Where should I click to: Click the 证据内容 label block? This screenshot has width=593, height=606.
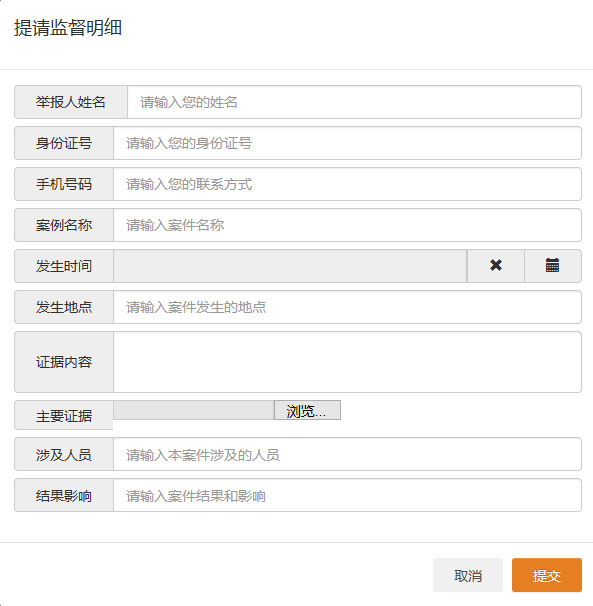[64, 362]
